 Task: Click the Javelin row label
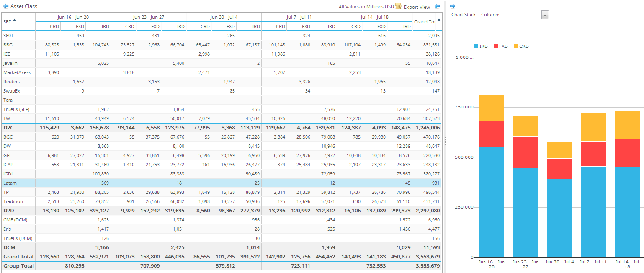point(10,63)
